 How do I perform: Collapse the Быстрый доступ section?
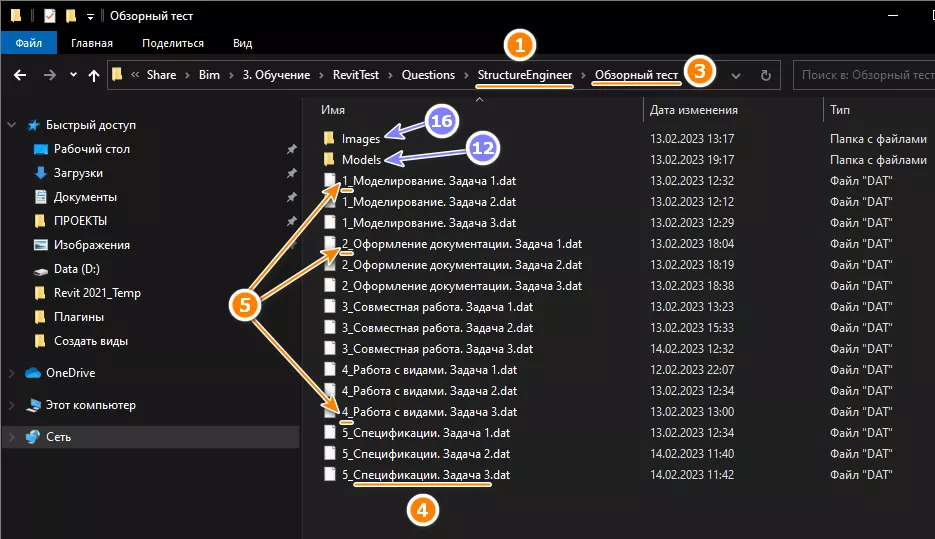tap(12, 125)
